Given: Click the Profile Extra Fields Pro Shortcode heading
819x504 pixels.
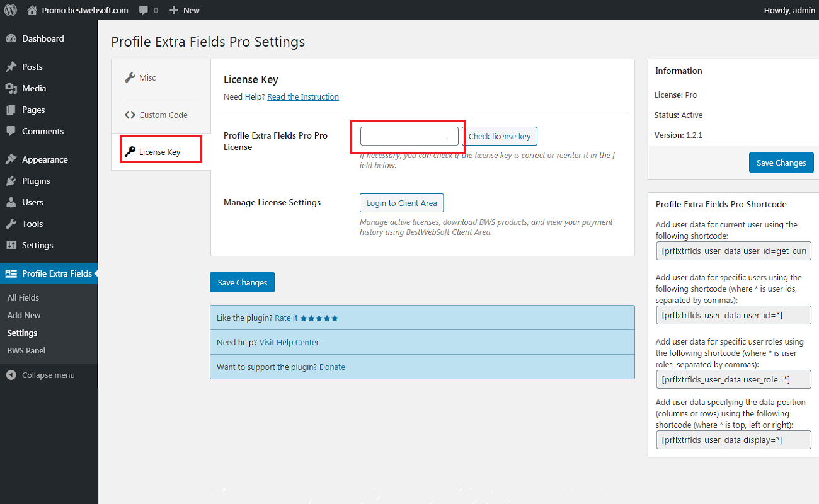Looking at the screenshot, I should coord(721,204).
